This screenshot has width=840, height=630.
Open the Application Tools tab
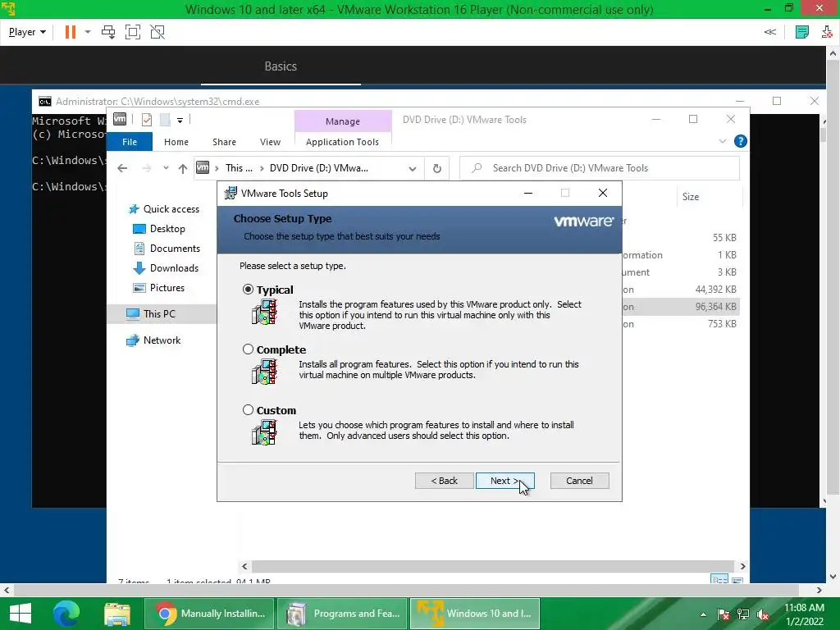(x=342, y=142)
